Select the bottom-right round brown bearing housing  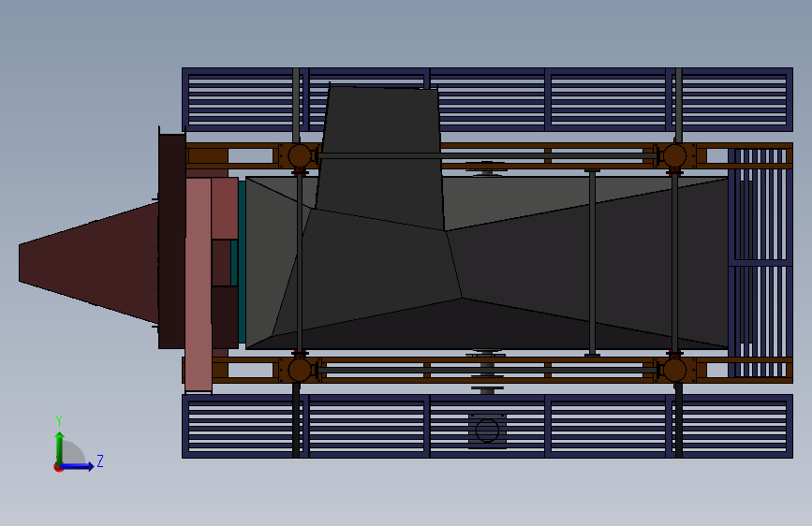click(674, 371)
